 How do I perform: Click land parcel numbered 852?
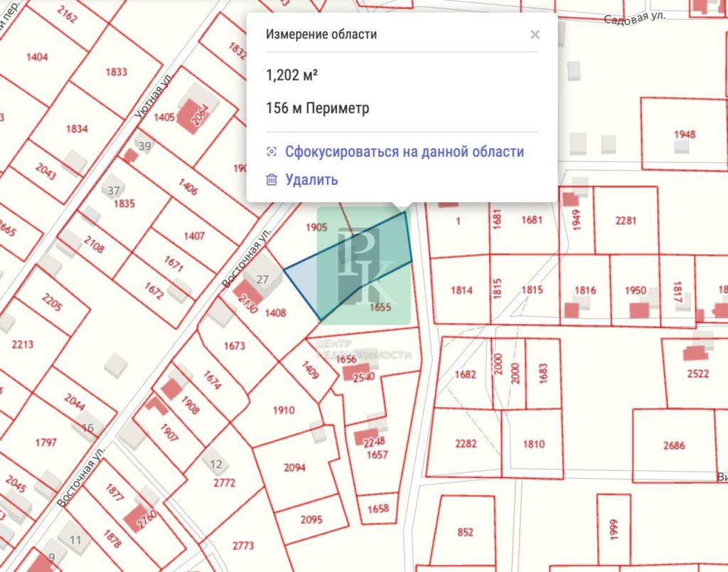pyautogui.click(x=465, y=532)
